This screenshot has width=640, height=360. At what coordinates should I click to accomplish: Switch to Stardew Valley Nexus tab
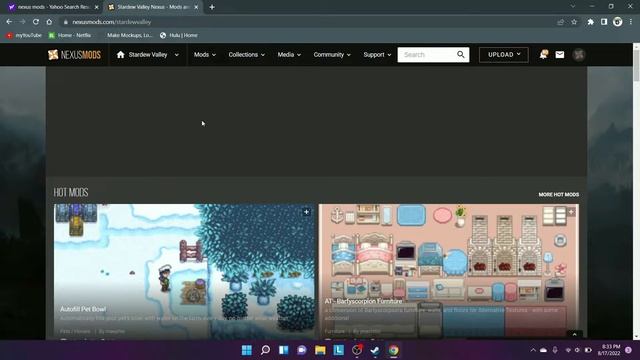coord(153,7)
